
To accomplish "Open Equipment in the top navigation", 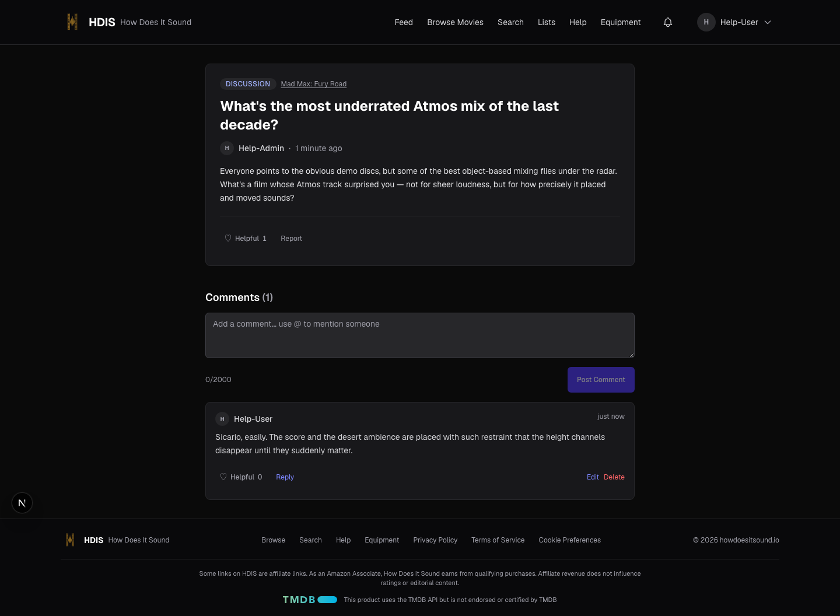I will click(621, 22).
